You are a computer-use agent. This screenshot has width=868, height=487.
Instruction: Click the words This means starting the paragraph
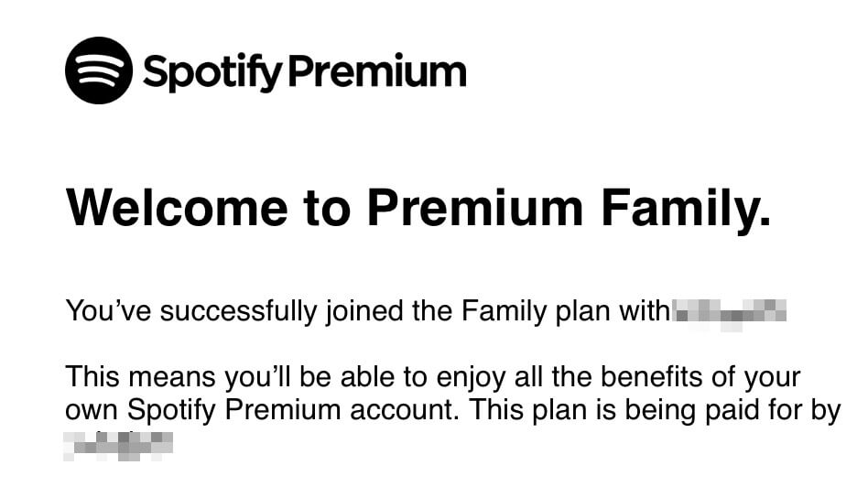click(141, 377)
